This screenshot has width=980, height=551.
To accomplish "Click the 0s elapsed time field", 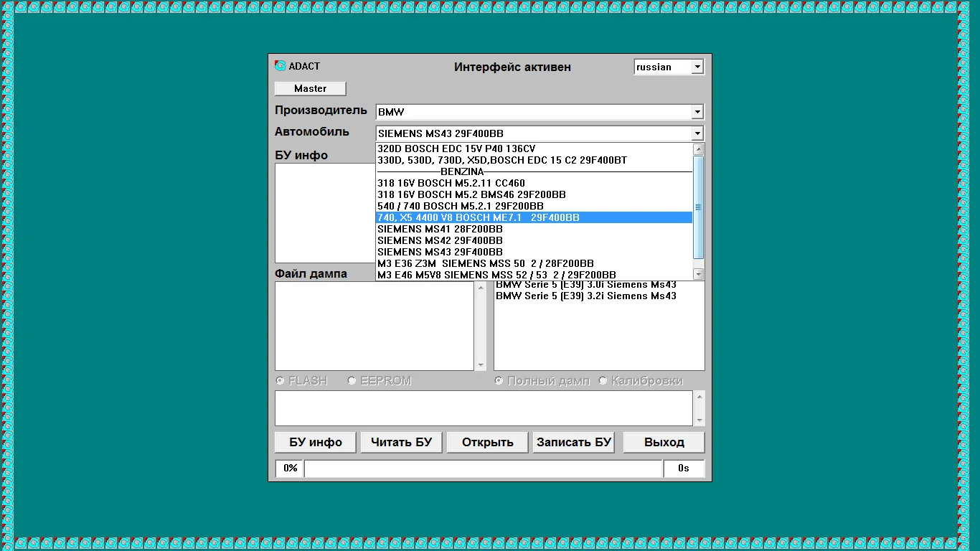I will 684,468.
